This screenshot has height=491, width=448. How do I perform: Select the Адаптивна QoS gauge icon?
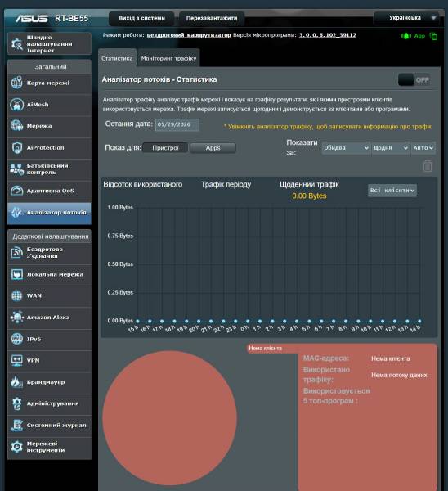coord(17,191)
